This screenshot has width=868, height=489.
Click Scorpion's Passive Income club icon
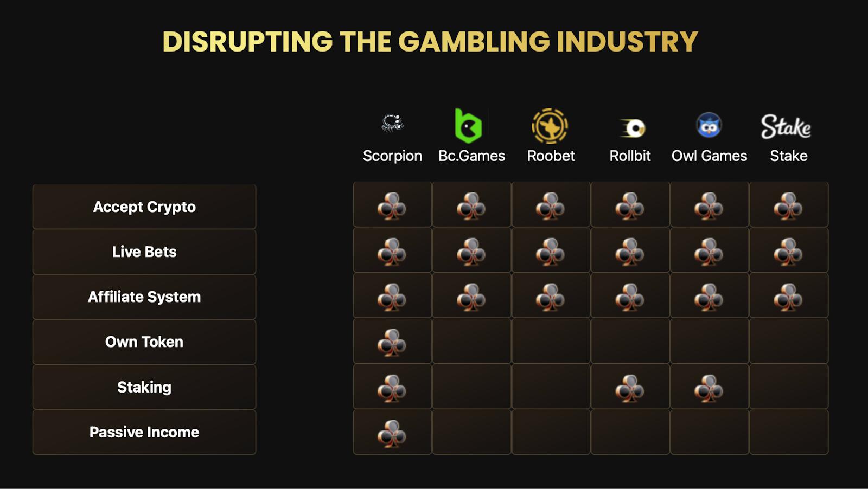pyautogui.click(x=392, y=434)
